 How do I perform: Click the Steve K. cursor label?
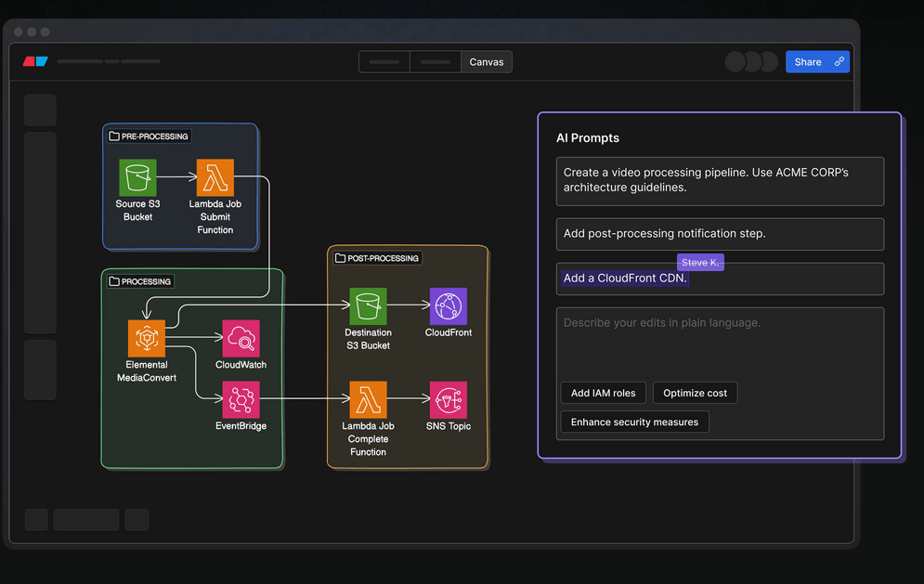point(700,262)
